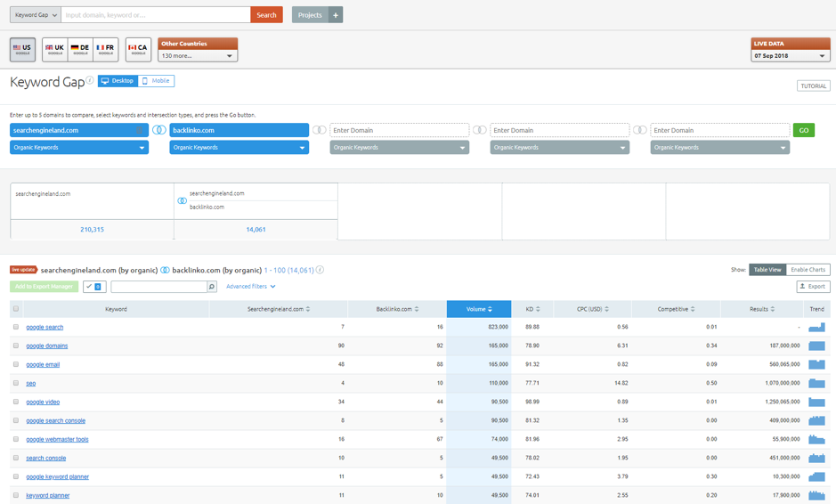Viewport: 836px width, 504px height.
Task: Tick checkbox for google video row
Action: pos(16,402)
